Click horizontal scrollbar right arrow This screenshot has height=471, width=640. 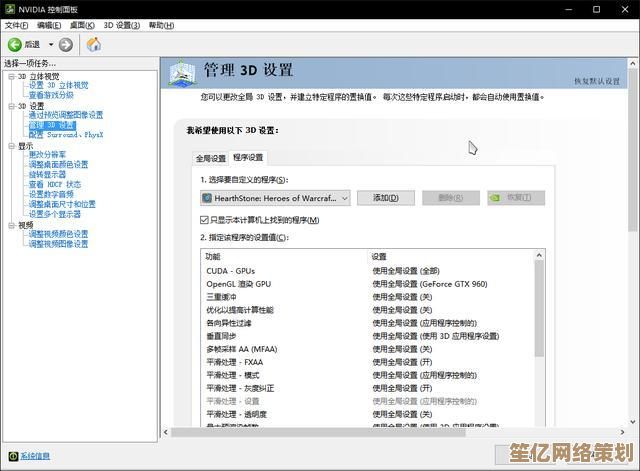click(x=622, y=432)
